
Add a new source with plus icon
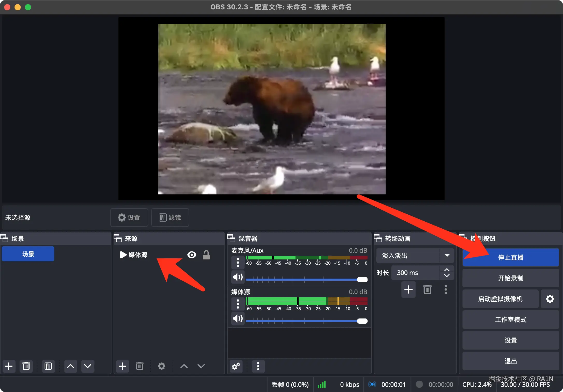[122, 366]
